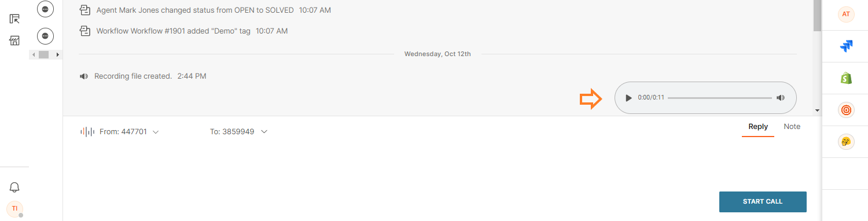Image resolution: width=868 pixels, height=221 pixels.
Task: Click the START CALL button
Action: [x=763, y=201]
